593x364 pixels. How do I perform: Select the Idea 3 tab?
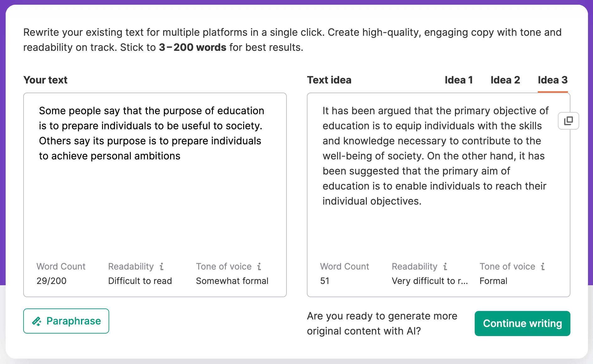click(x=553, y=80)
